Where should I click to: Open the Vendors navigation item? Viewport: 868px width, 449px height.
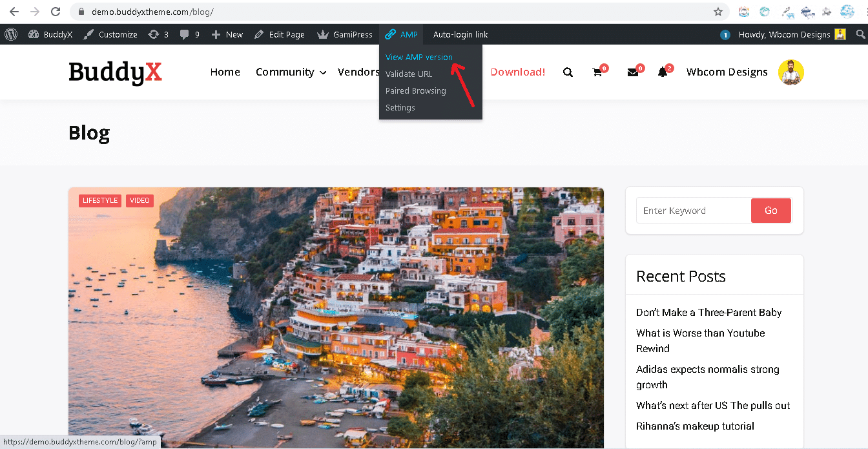coord(358,72)
